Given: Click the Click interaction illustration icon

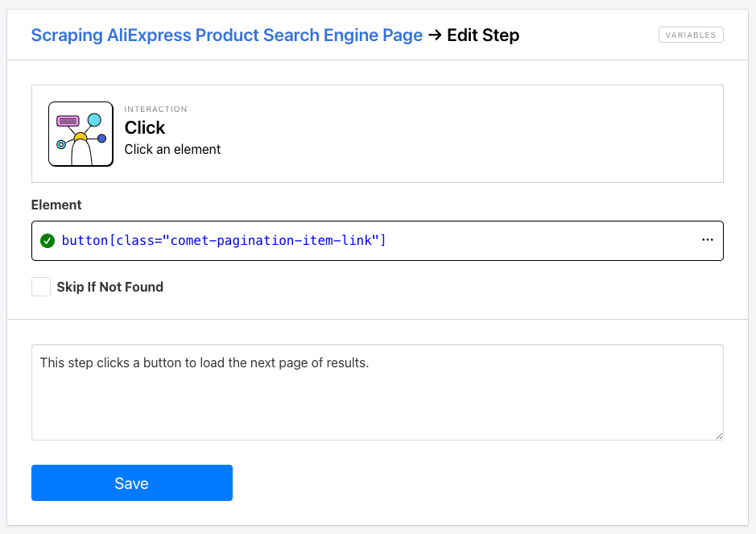Looking at the screenshot, I should 81,134.
